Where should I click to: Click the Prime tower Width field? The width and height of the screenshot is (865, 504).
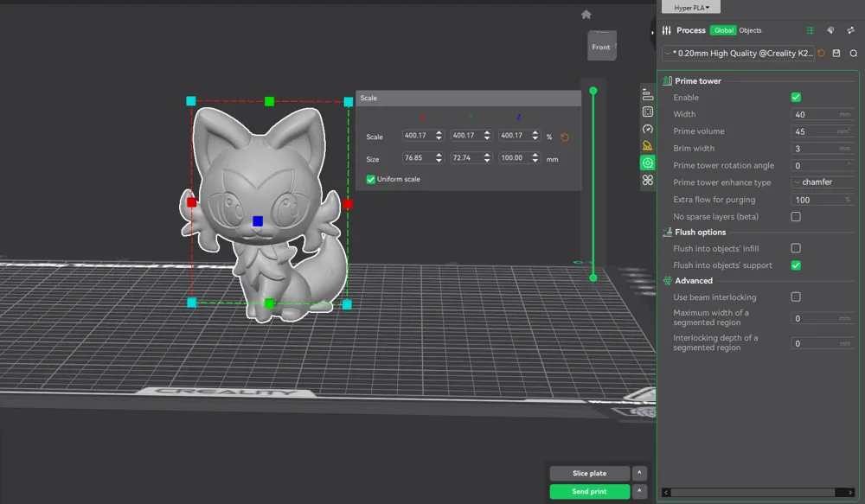(823, 115)
